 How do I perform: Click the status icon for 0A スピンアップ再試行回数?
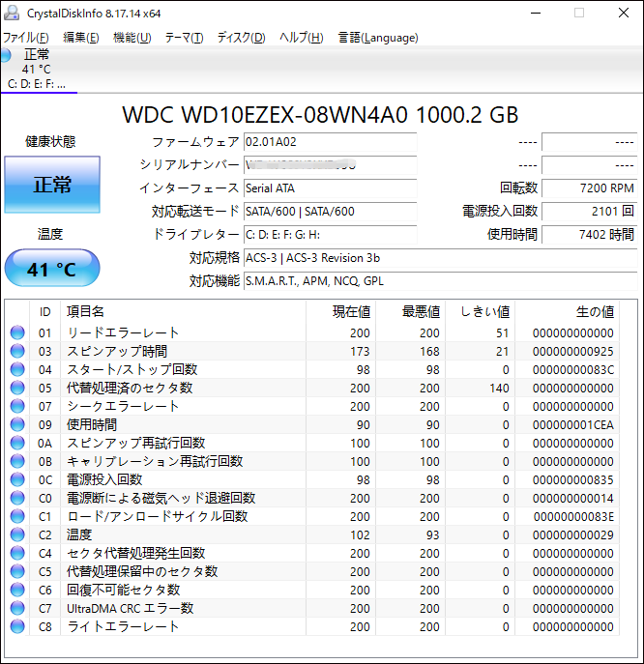(17, 443)
